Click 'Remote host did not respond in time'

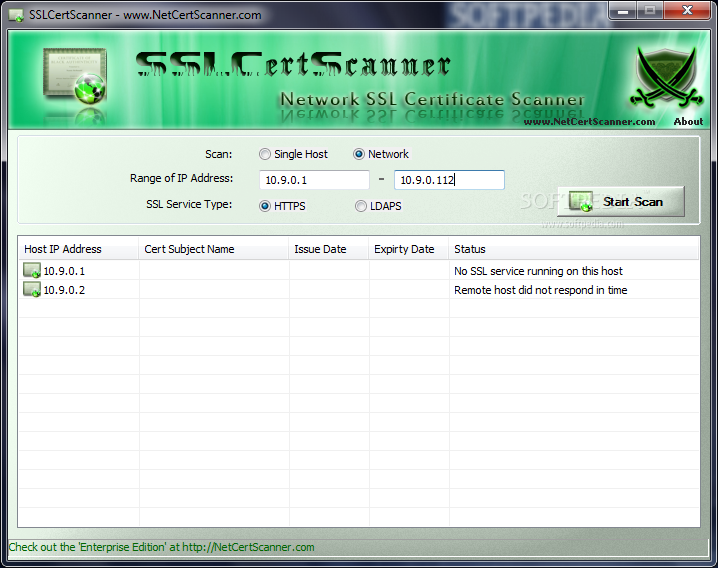(x=540, y=290)
